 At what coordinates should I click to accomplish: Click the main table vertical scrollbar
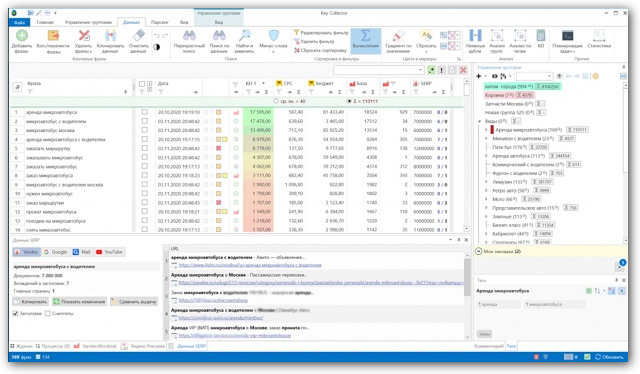pyautogui.click(x=467, y=155)
